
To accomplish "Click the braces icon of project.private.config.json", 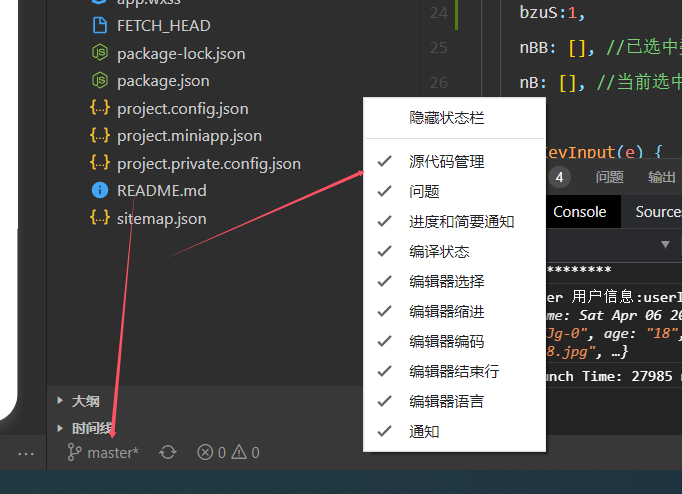I will coord(100,163).
